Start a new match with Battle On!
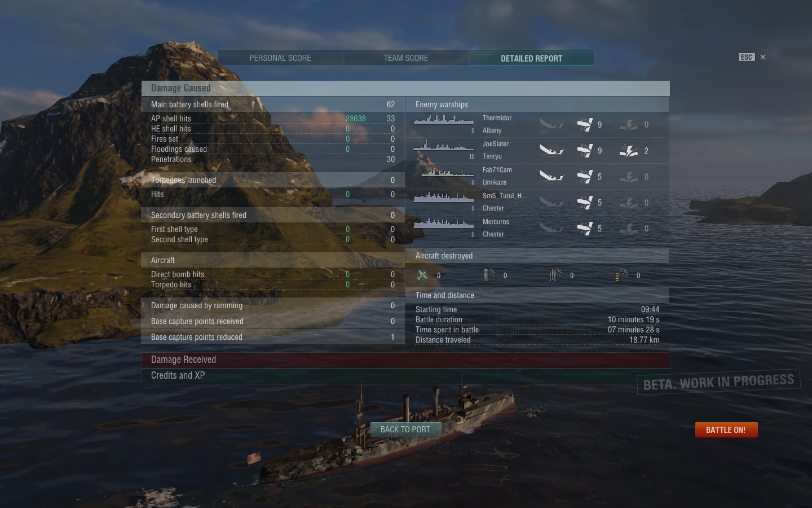 tap(726, 430)
